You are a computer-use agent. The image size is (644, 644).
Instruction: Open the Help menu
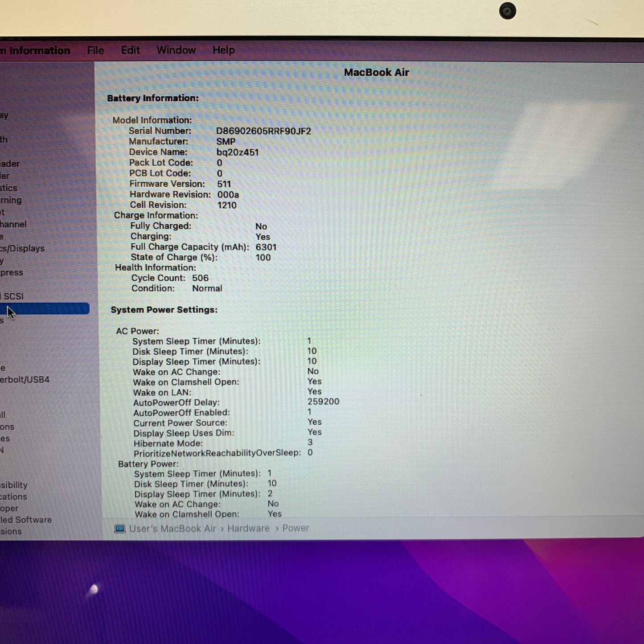pos(223,50)
